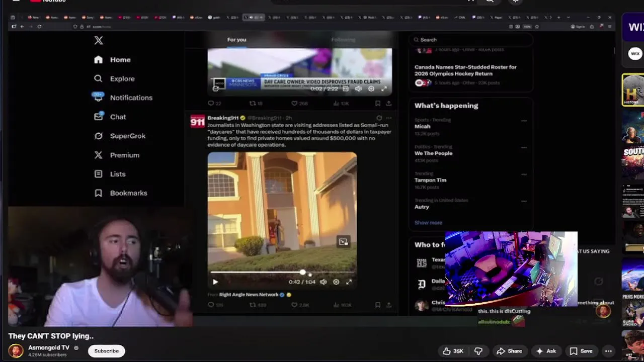Open more options for We The People trend
Image resolution: width=644 pixels, height=362 pixels.
click(x=524, y=147)
